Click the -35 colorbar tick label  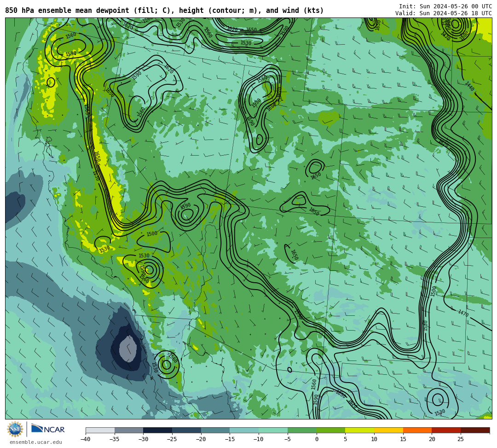pyautogui.click(x=114, y=439)
